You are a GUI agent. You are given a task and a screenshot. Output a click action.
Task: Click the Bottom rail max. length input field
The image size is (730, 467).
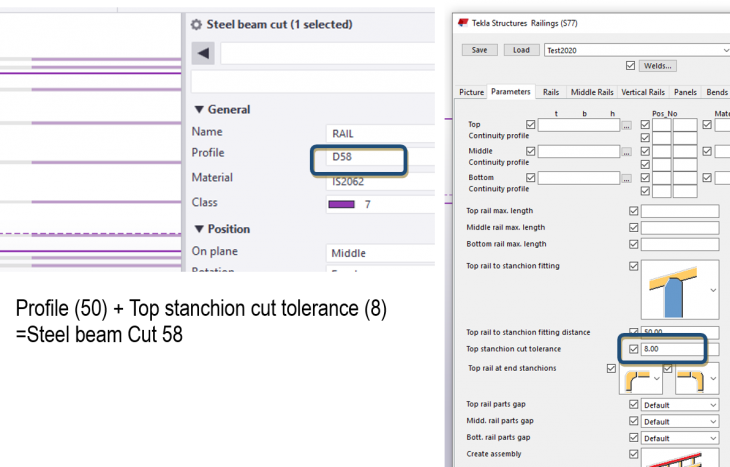pos(680,244)
